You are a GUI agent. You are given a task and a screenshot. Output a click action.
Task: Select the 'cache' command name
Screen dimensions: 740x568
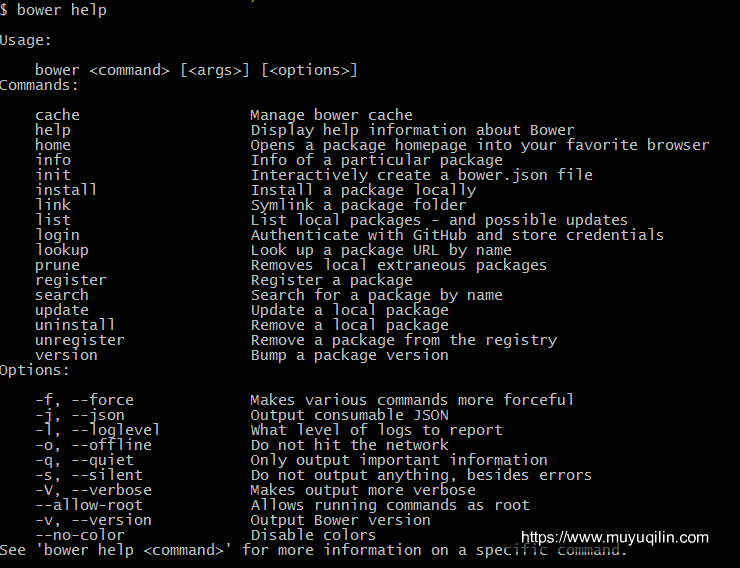[x=58, y=115]
